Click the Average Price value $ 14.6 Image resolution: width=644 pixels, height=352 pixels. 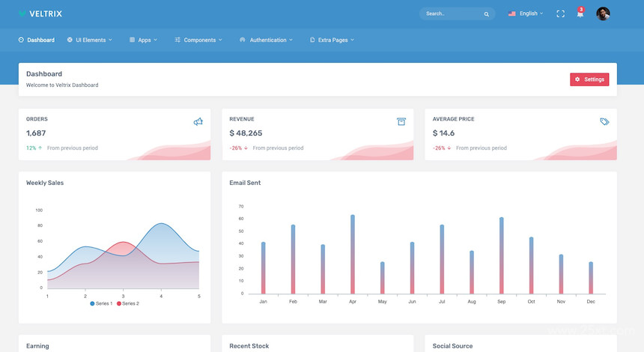click(x=443, y=133)
